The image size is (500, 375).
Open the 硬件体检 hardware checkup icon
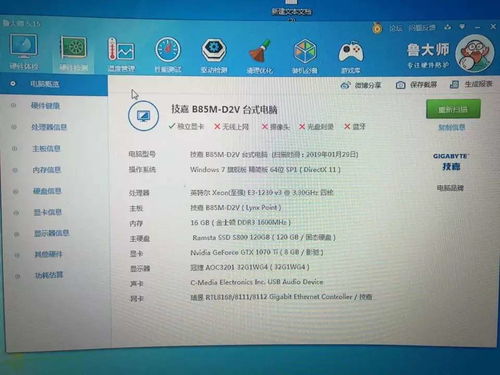(24, 52)
